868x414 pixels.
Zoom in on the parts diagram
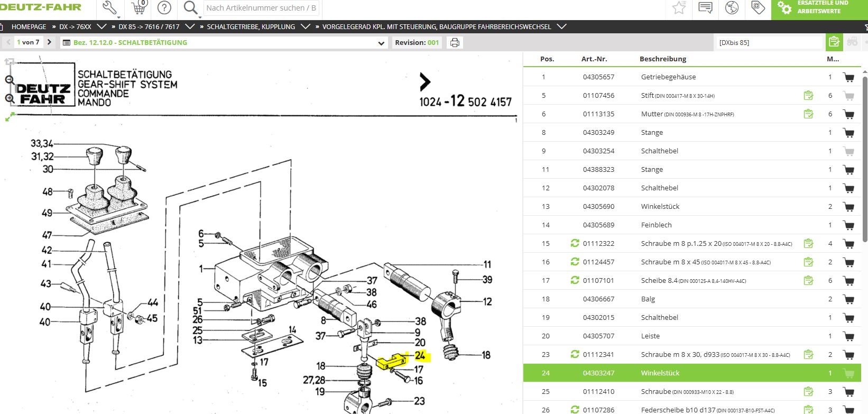pos(10,98)
